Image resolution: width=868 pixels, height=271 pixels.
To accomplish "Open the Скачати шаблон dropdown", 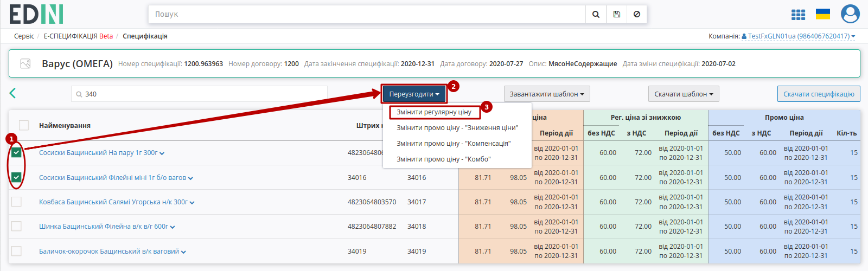I will click(684, 94).
